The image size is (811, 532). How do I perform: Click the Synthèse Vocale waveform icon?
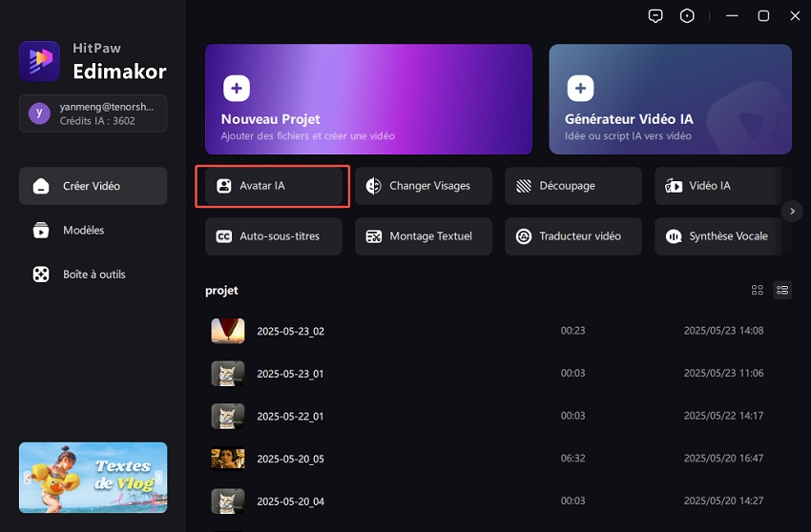tap(674, 236)
